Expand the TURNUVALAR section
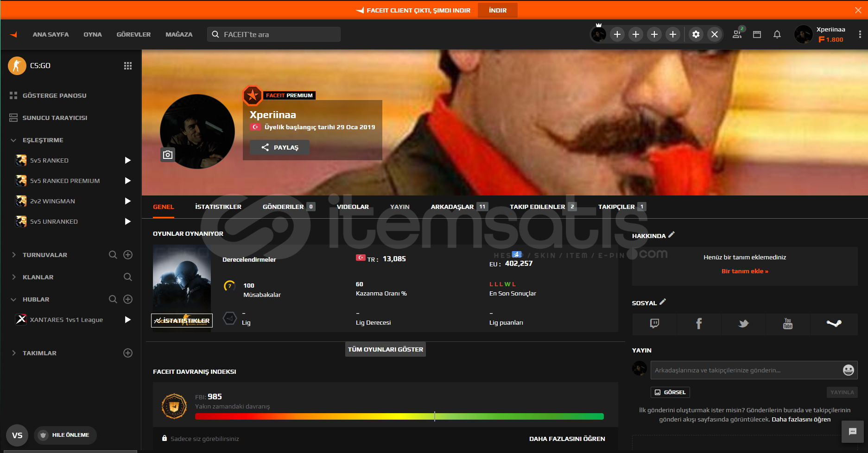 coord(13,255)
